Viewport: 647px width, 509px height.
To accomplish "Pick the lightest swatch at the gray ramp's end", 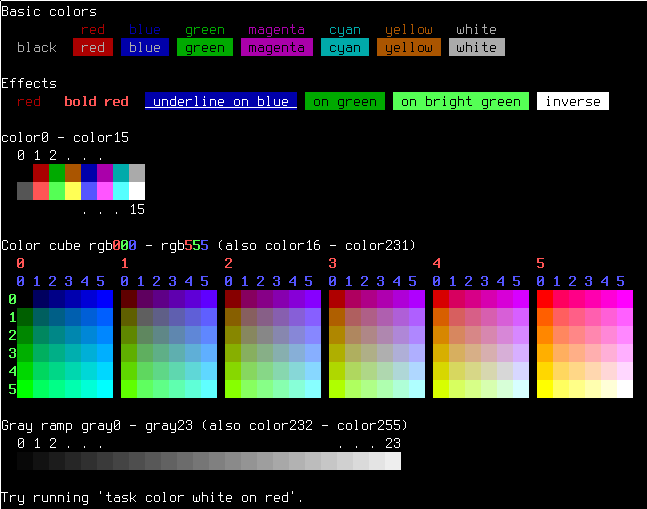I will click(393, 461).
